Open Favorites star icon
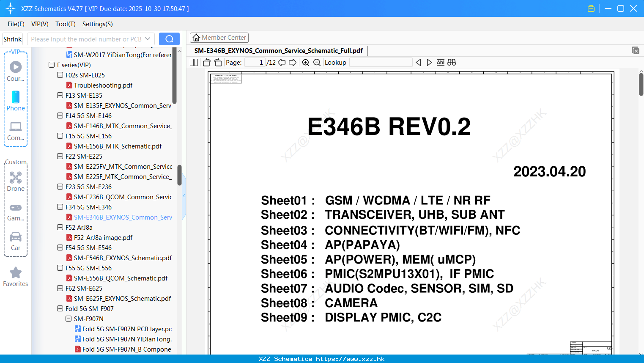 coord(16,277)
